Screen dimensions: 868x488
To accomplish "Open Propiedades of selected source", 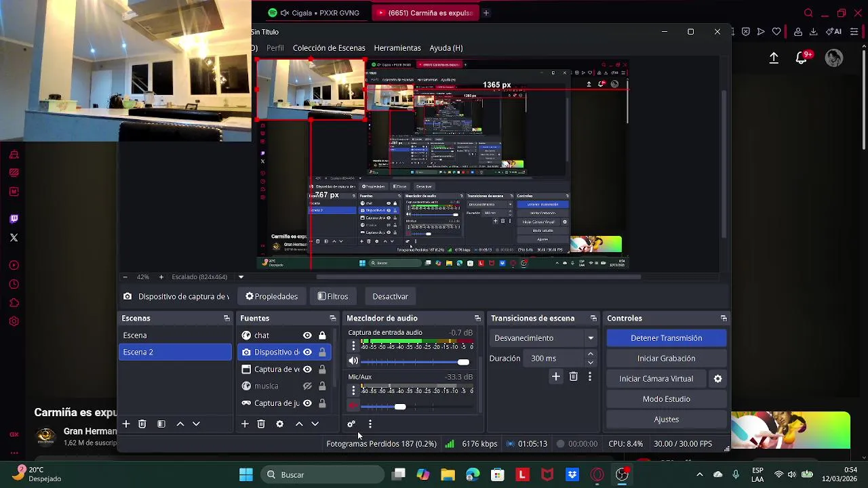I will click(x=272, y=296).
